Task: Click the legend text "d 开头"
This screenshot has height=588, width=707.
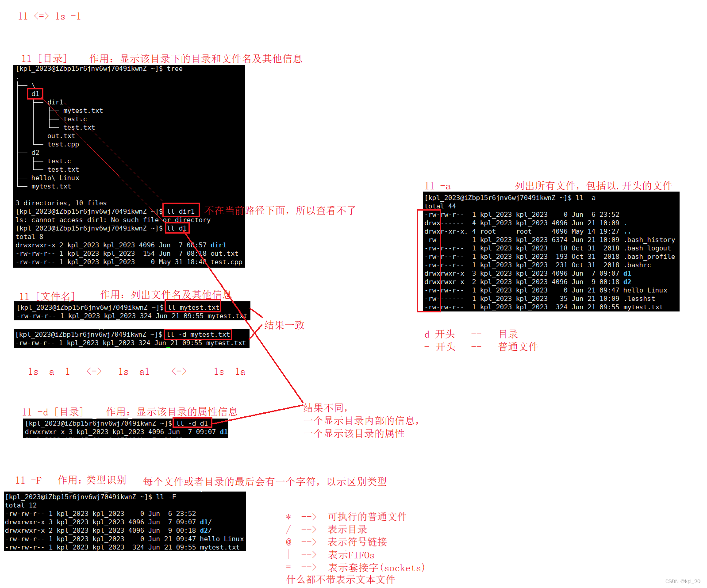Action: tap(440, 334)
